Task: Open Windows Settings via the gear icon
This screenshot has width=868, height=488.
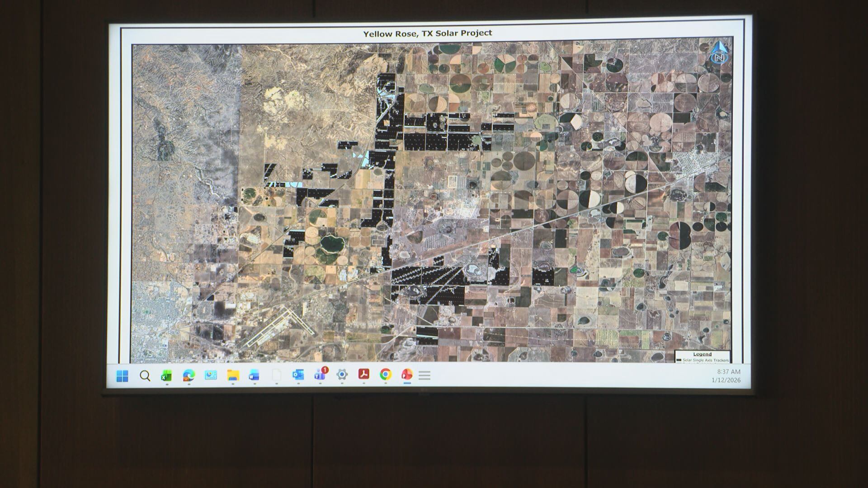Action: point(342,376)
